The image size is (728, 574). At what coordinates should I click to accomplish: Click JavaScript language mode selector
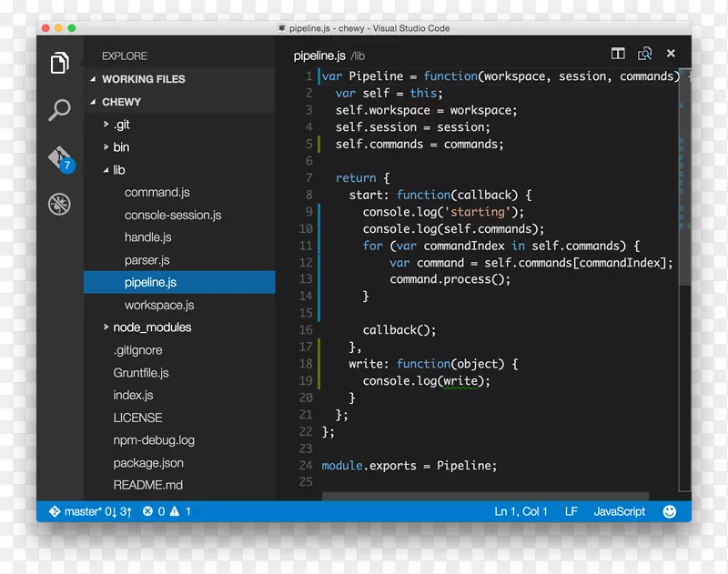click(619, 511)
